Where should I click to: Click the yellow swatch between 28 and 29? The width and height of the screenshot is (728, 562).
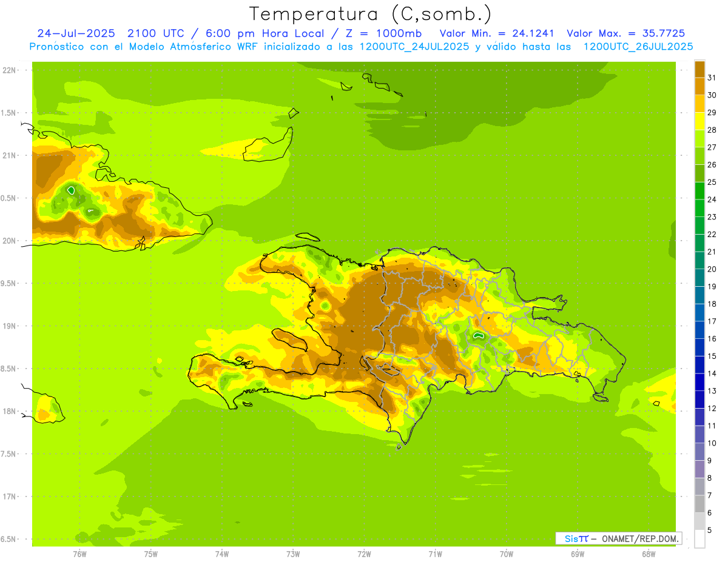click(x=699, y=121)
